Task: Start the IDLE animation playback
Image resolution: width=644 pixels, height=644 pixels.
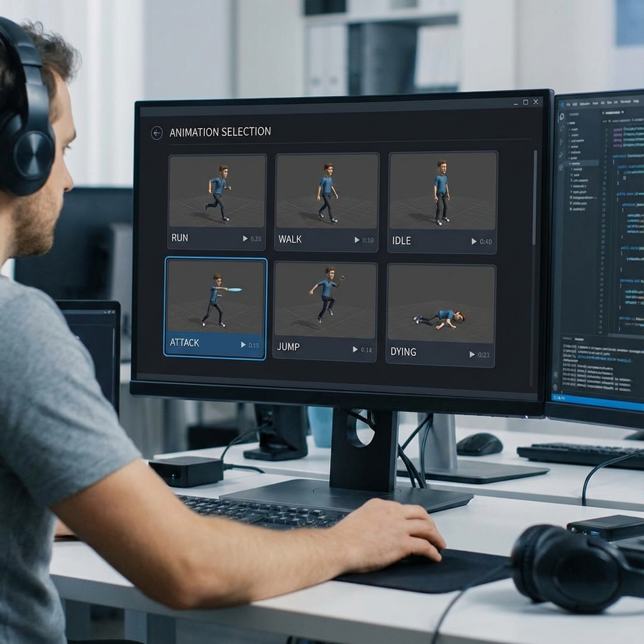Action: tap(474, 241)
